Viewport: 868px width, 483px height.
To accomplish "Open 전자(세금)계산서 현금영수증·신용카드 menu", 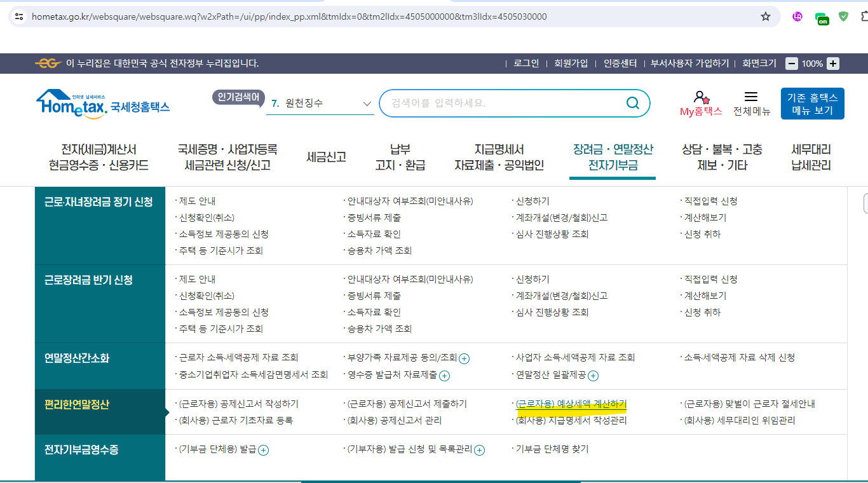I will pos(98,158).
